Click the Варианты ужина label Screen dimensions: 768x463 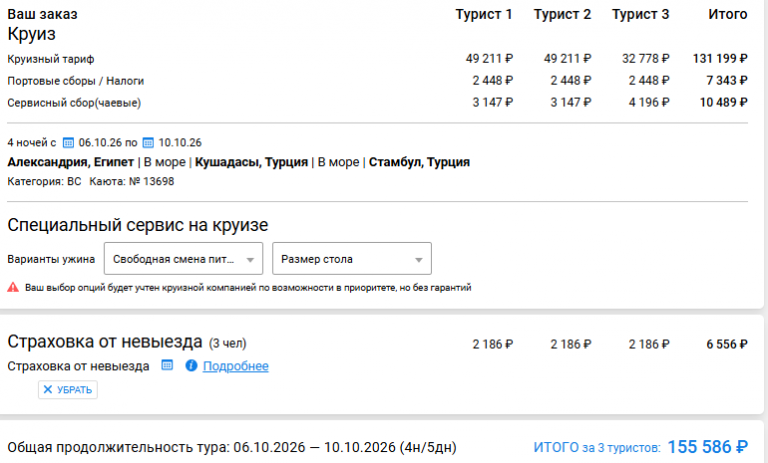tap(51, 259)
